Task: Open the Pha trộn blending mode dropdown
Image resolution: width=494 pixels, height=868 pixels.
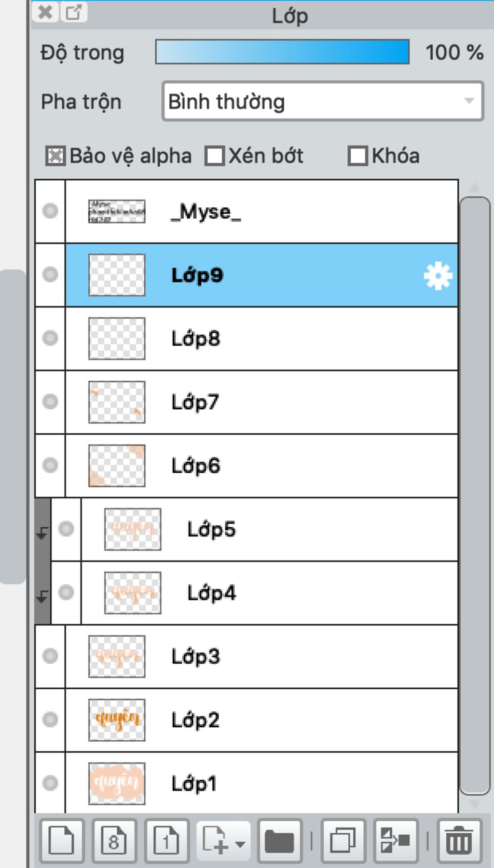Action: (323, 101)
